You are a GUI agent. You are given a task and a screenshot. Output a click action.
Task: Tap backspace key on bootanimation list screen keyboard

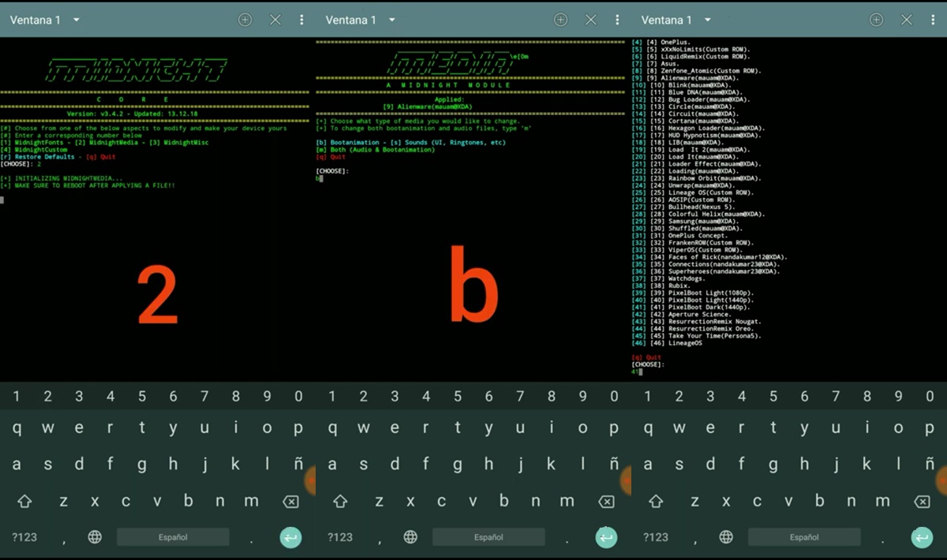(922, 502)
